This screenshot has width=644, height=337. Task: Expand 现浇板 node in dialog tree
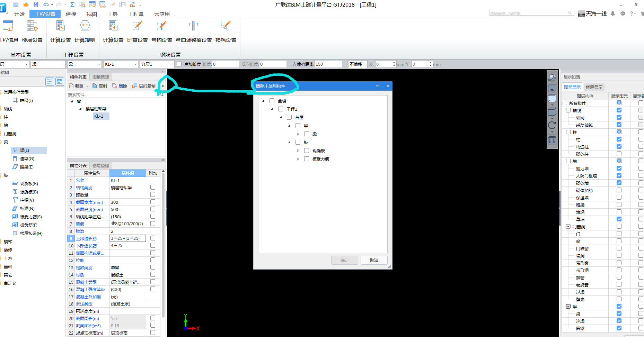pyautogui.click(x=298, y=151)
